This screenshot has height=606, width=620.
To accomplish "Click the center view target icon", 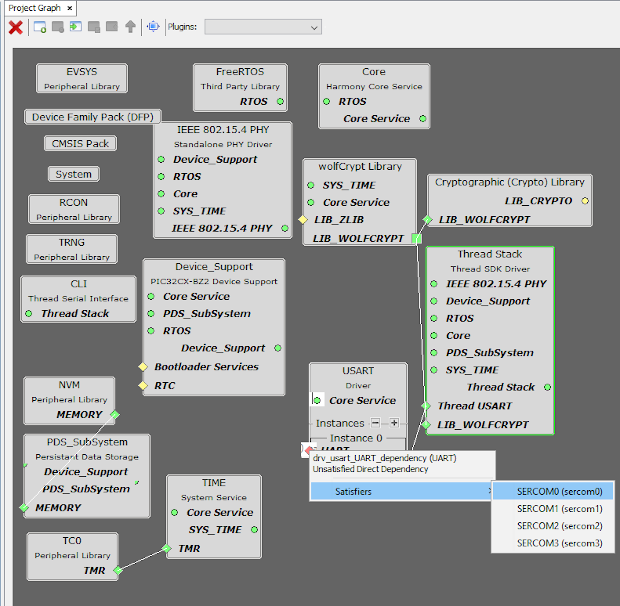I will [x=153, y=27].
